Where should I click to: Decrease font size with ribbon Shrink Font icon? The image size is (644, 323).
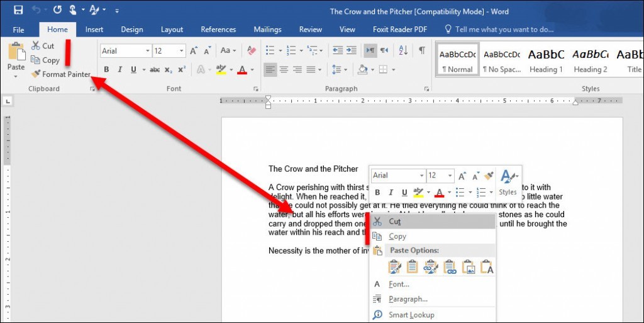point(208,51)
